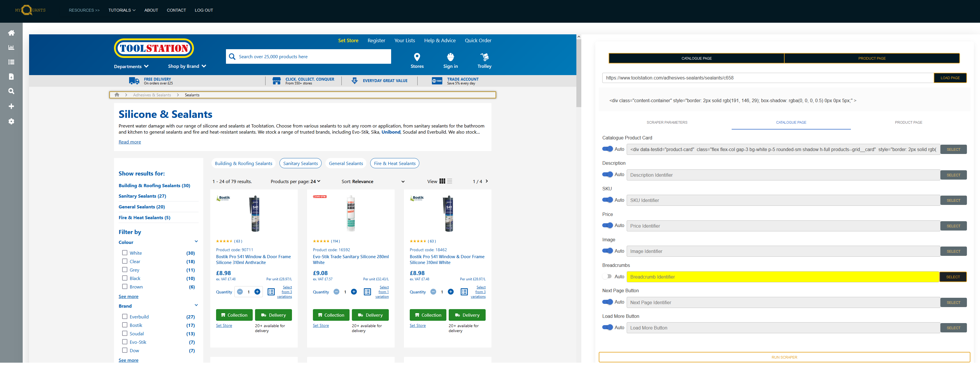
Task: Click Bostik S41 Anthracite product thumbnail
Action: (x=255, y=214)
